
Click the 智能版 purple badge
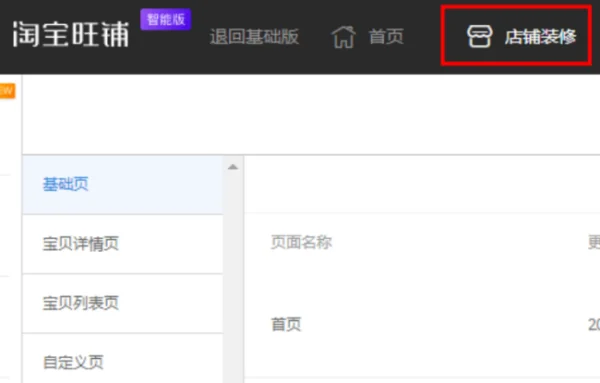[x=166, y=19]
